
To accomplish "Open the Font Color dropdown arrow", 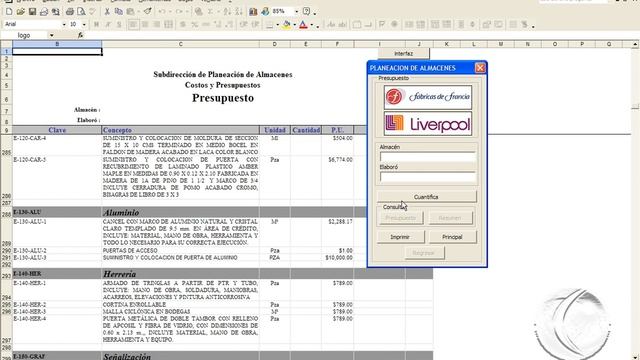I will 311,24.
